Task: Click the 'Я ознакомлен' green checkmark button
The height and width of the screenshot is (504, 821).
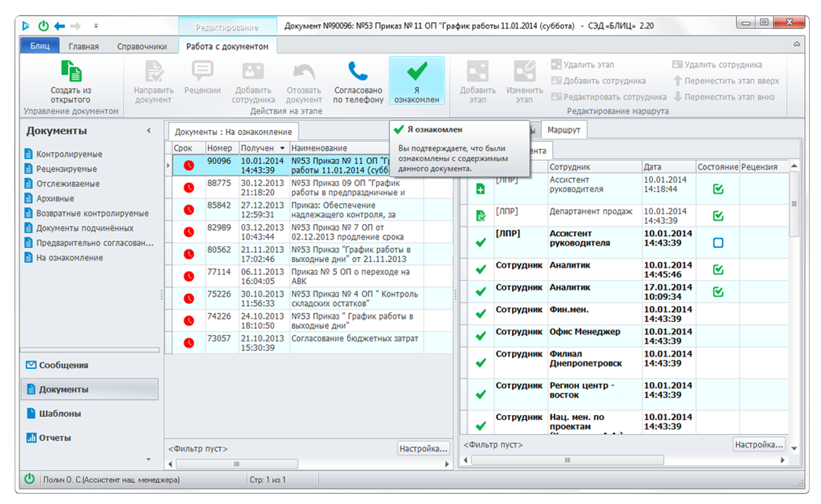Action: [x=417, y=72]
